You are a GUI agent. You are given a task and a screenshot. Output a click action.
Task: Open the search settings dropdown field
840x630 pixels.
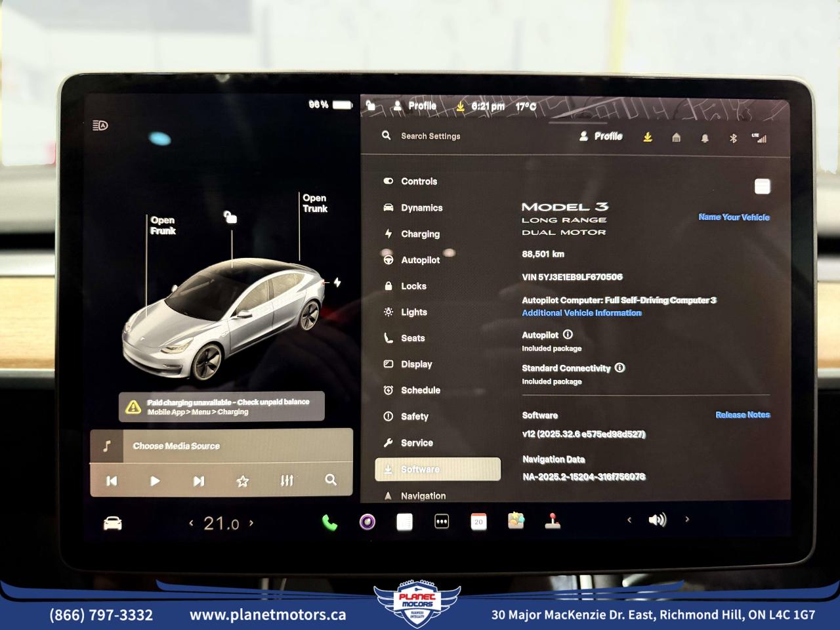tap(430, 136)
